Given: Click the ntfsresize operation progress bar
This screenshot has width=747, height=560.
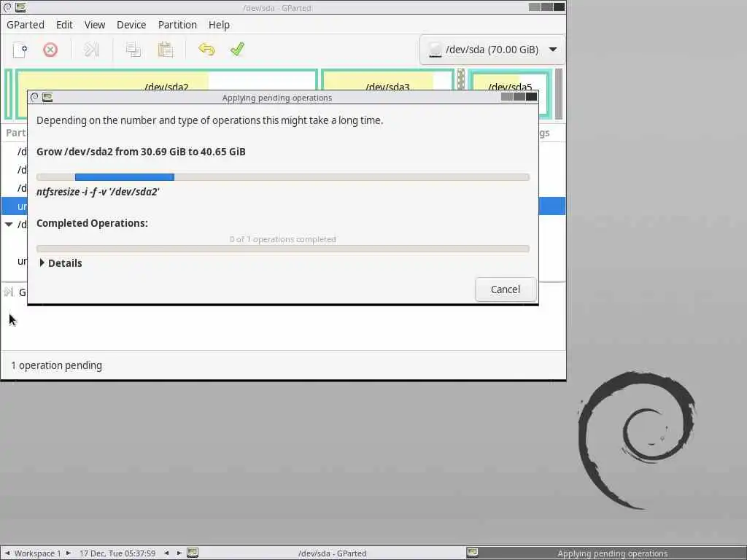Looking at the screenshot, I should tap(283, 177).
